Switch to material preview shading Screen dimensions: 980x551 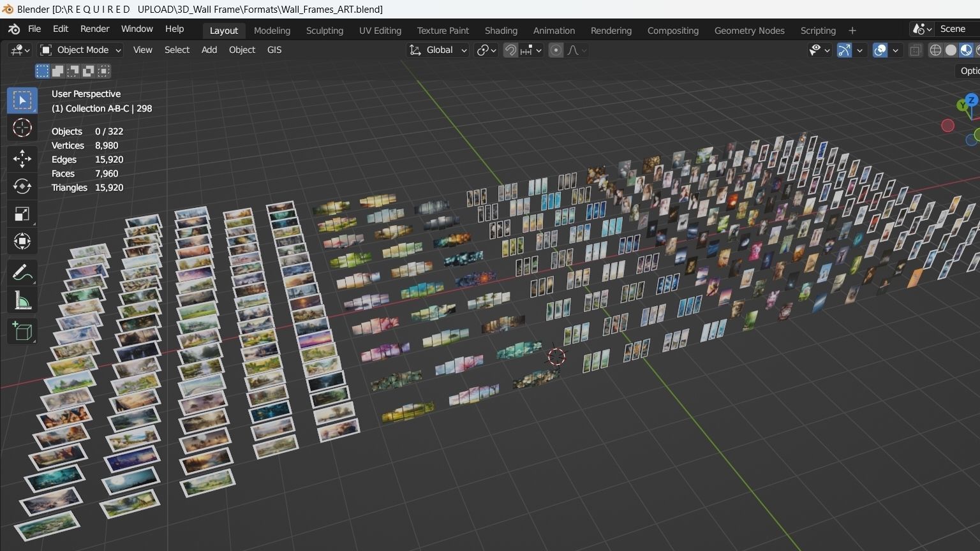tap(966, 50)
